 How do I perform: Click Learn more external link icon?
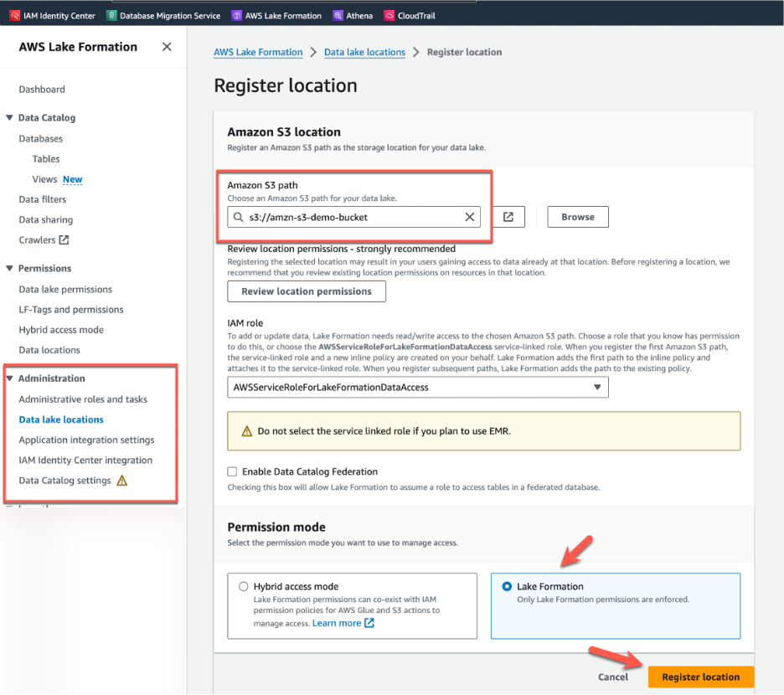369,623
